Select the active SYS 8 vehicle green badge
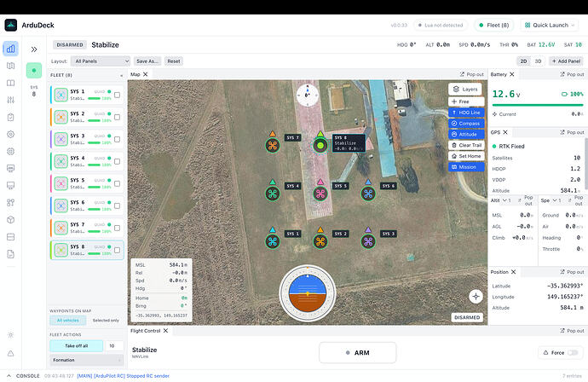 [x=34, y=71]
